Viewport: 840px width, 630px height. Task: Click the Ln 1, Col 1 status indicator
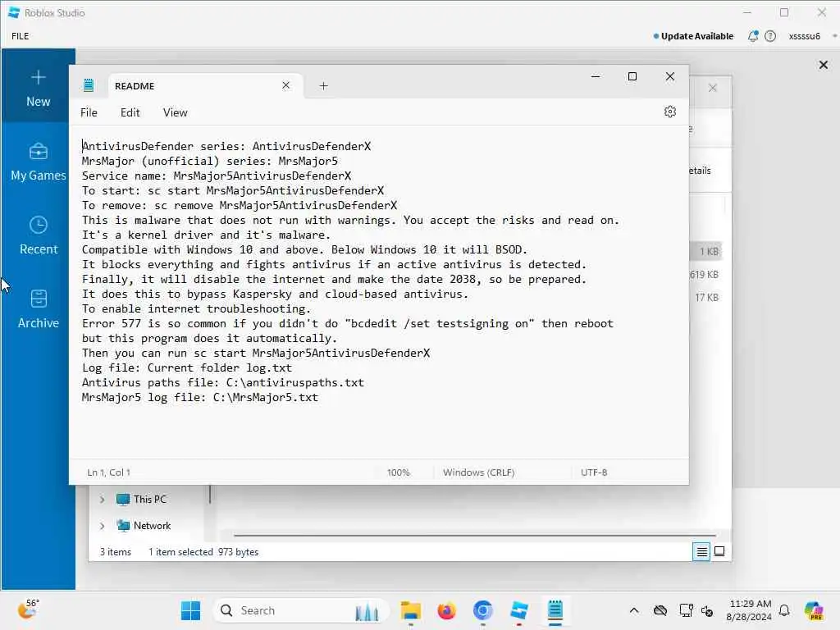point(109,472)
